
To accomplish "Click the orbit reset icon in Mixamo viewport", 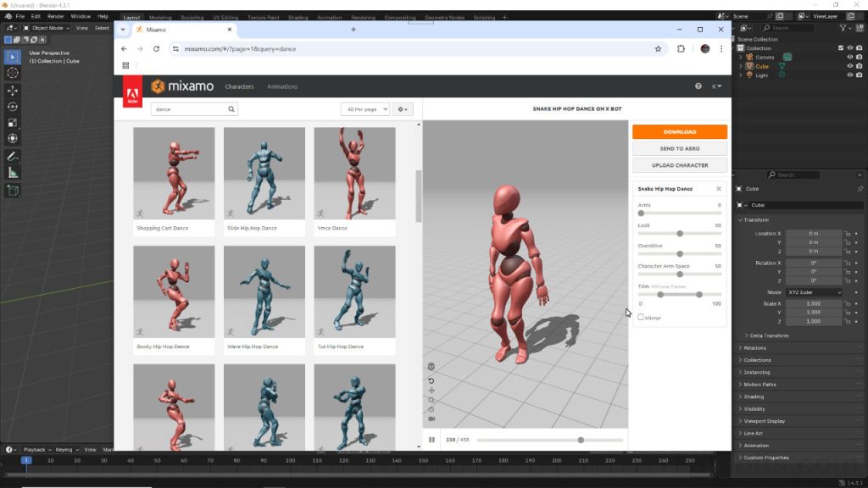I will (431, 381).
